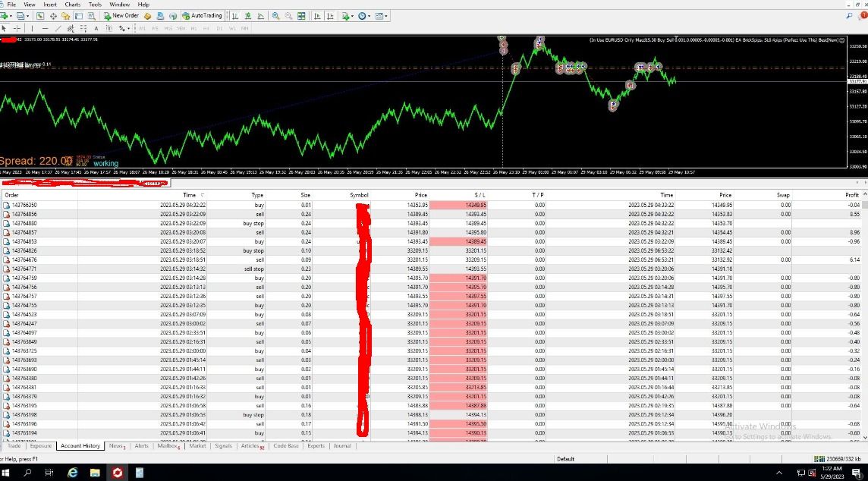Open the Data Window icon
The image size is (868, 481).
(53, 16)
